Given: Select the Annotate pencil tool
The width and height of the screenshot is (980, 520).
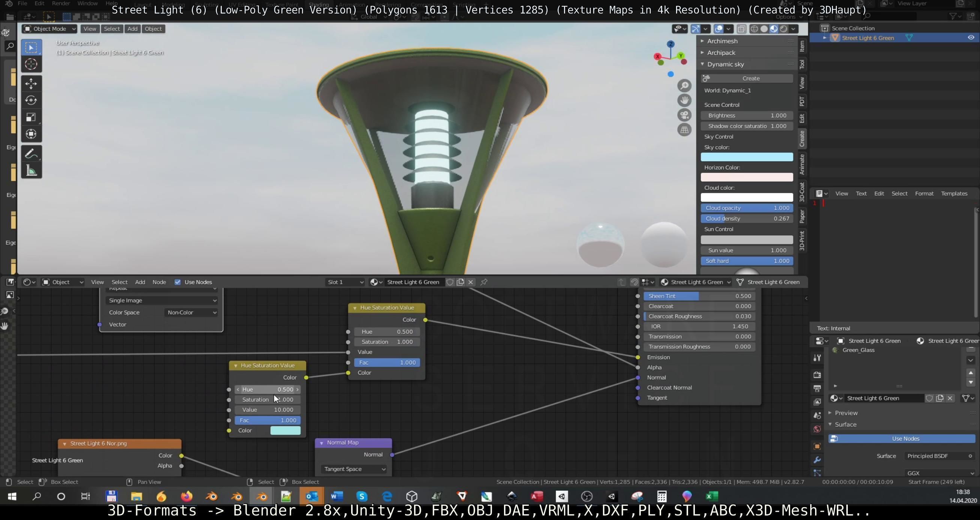Looking at the screenshot, I should (31, 154).
